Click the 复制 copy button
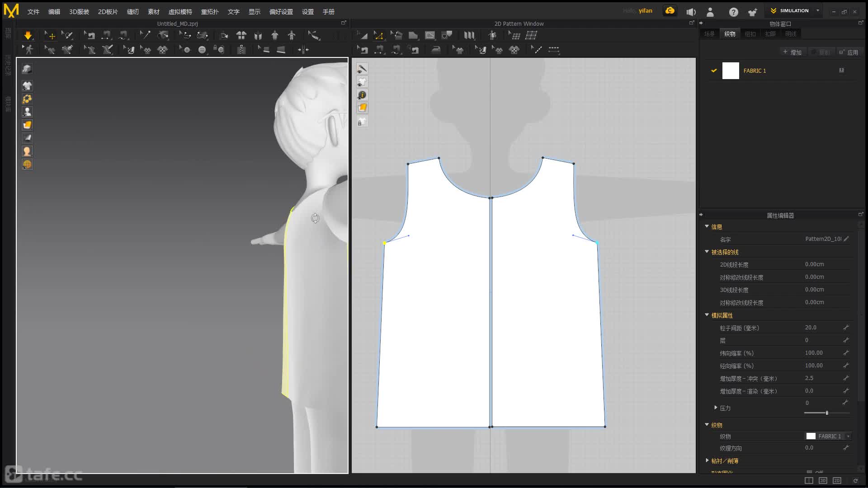 [x=821, y=52]
